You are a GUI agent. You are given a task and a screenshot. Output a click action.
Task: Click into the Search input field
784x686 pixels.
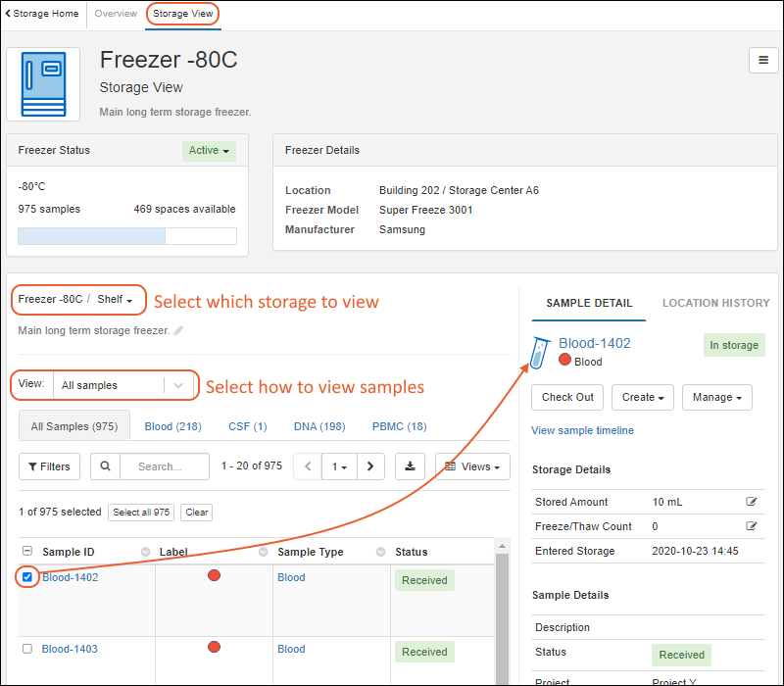pos(164,466)
